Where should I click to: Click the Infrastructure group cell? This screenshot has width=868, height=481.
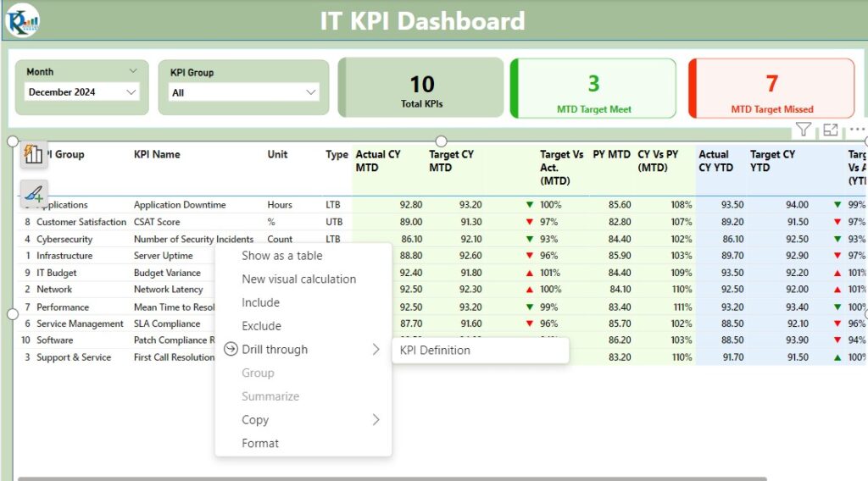coord(64,256)
